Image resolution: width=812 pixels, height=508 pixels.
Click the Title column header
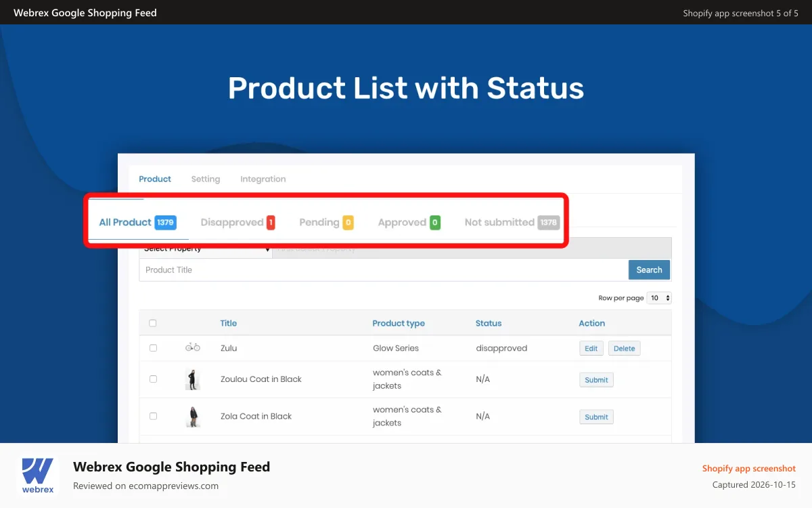[229, 323]
